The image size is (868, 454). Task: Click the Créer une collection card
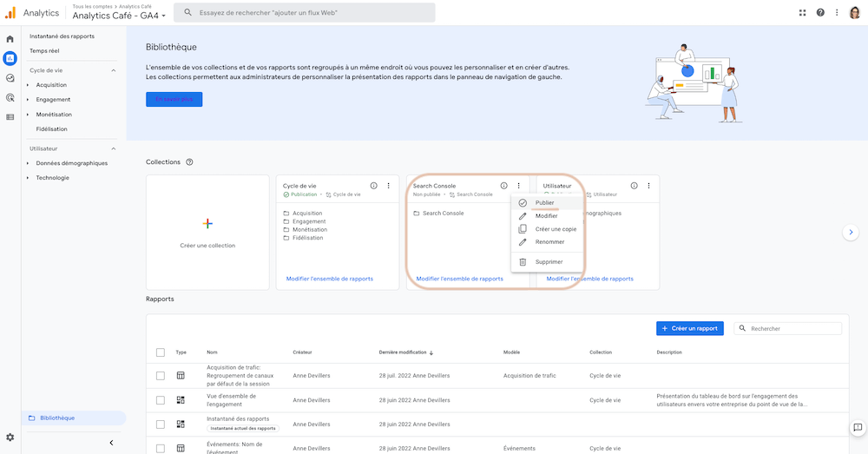[x=207, y=233]
